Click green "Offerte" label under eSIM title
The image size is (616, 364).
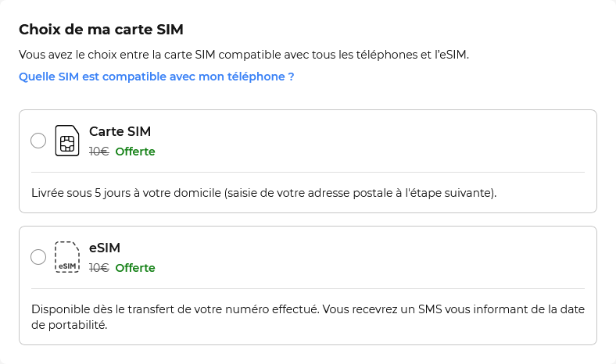tap(135, 268)
